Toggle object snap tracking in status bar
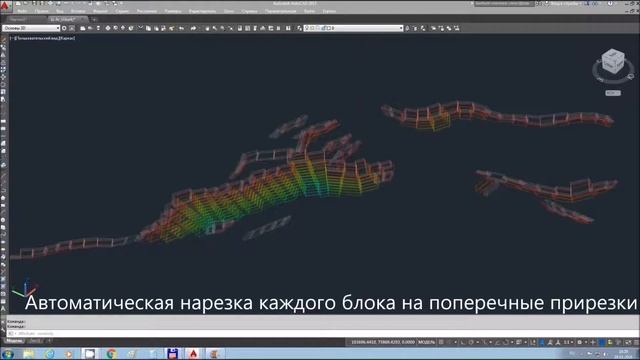This screenshot has width=640, height=360. (x=498, y=342)
